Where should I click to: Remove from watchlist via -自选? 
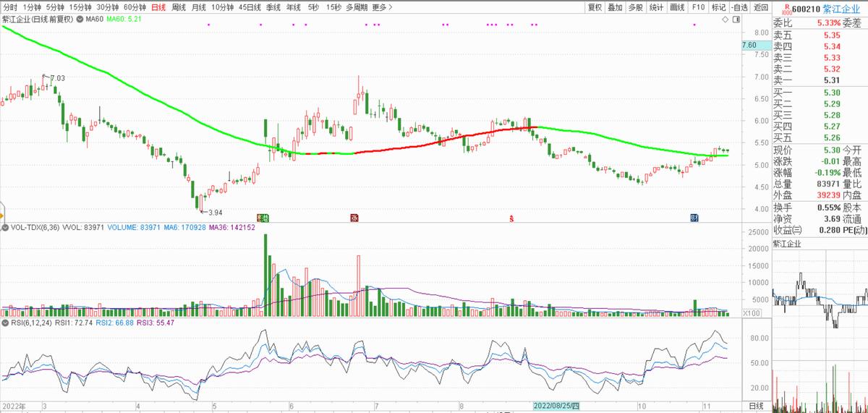click(739, 7)
